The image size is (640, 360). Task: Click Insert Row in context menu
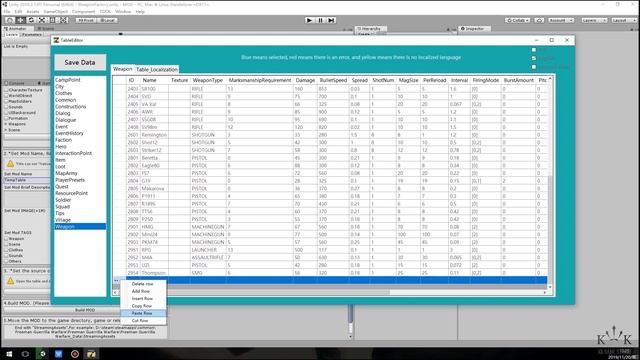tap(143, 298)
